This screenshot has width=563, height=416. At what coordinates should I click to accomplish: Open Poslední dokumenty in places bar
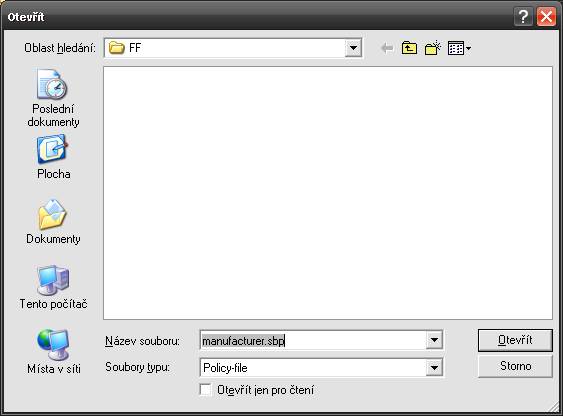(53, 98)
